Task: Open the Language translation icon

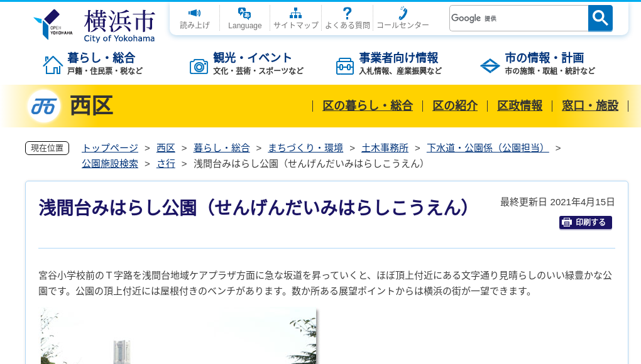Action: (x=244, y=14)
